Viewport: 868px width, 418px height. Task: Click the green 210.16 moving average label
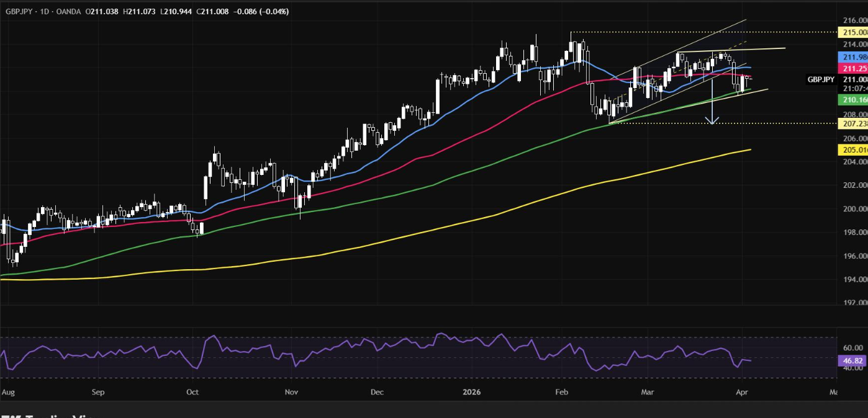point(852,99)
